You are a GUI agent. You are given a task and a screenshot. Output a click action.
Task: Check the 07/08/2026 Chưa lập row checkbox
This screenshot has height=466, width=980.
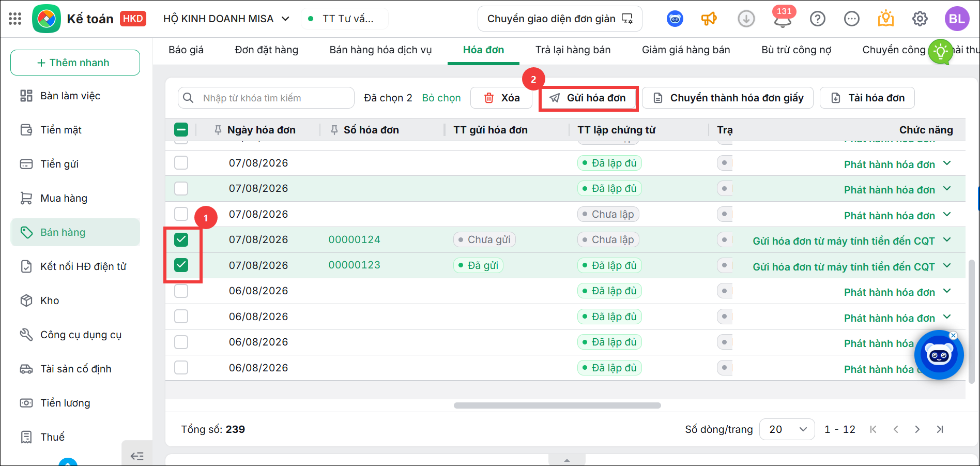click(x=181, y=214)
